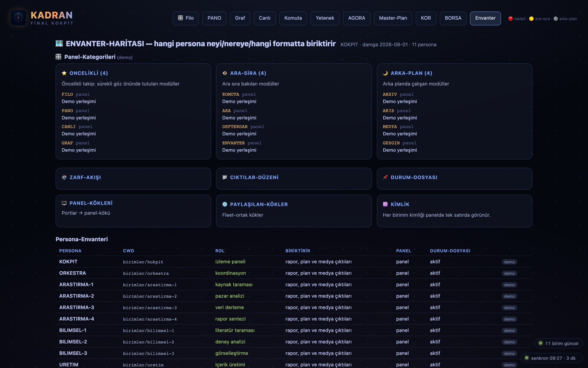Viewport: 588px width, 368px height.
Task: Switch to the Master-Plan tab
Action: pos(393,18)
